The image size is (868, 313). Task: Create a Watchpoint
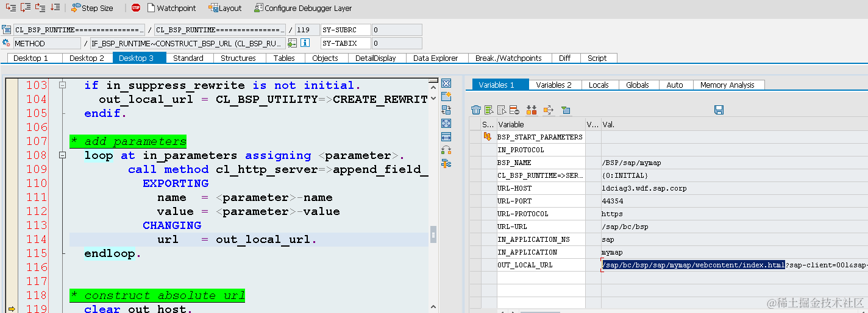coord(171,8)
